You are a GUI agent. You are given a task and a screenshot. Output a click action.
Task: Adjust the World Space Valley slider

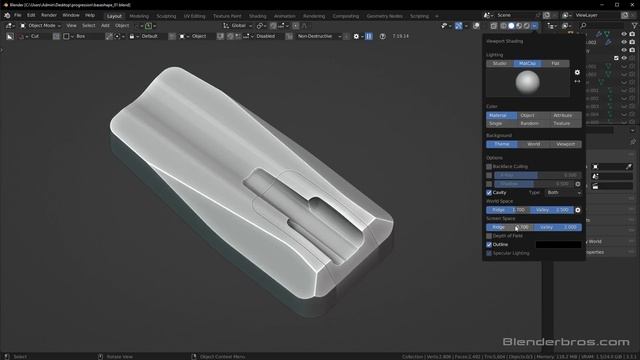coord(552,210)
